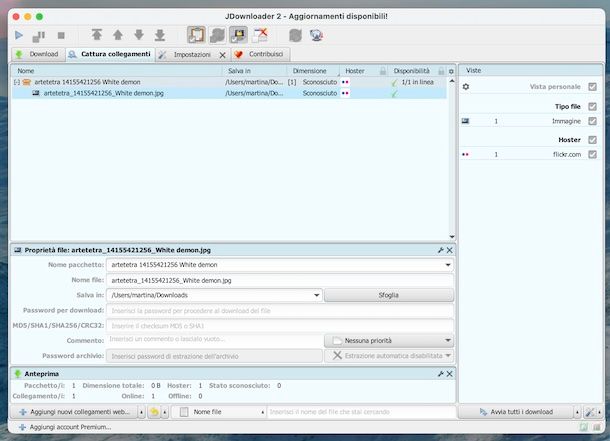Click the 1/1 in linea availability cell
This screenshot has width=610, height=441.
pyautogui.click(x=417, y=82)
